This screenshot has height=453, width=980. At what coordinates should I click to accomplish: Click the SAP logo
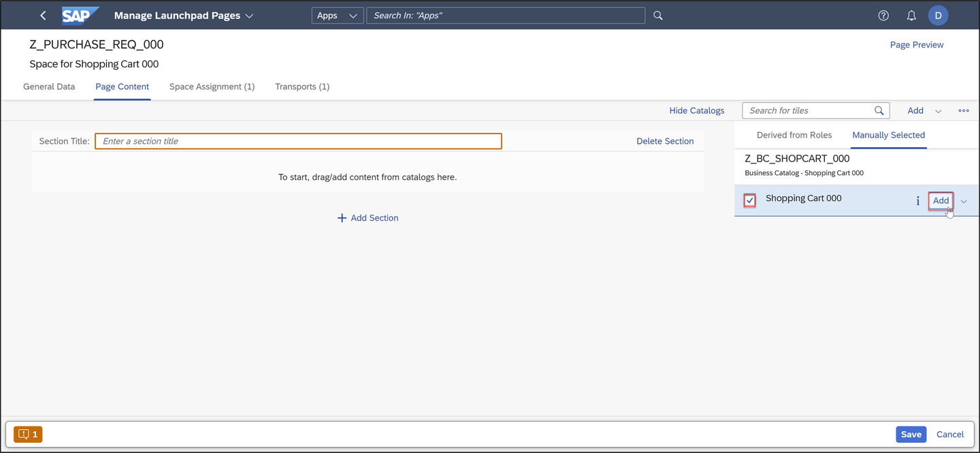coord(80,15)
